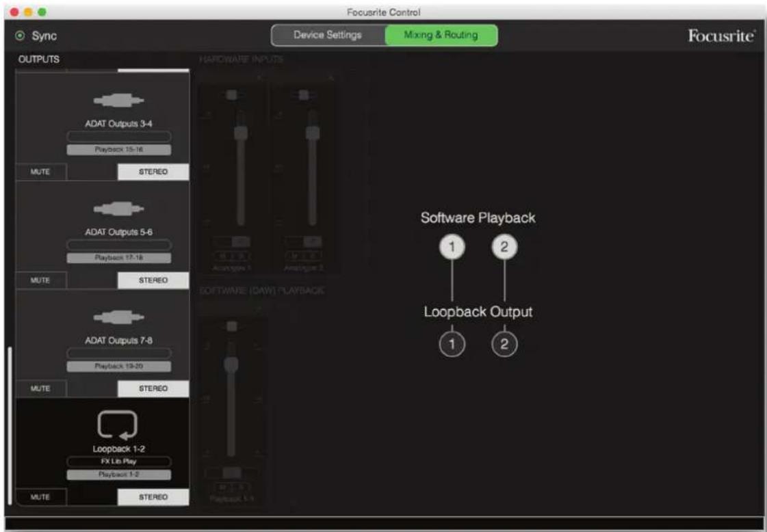Viewport: 767px width, 532px height.
Task: Click the Sync status indicator icon
Action: [x=20, y=36]
